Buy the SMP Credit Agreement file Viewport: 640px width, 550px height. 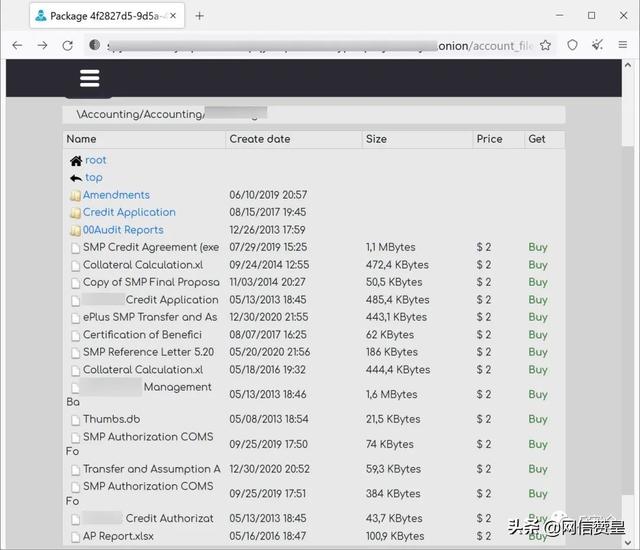point(538,247)
